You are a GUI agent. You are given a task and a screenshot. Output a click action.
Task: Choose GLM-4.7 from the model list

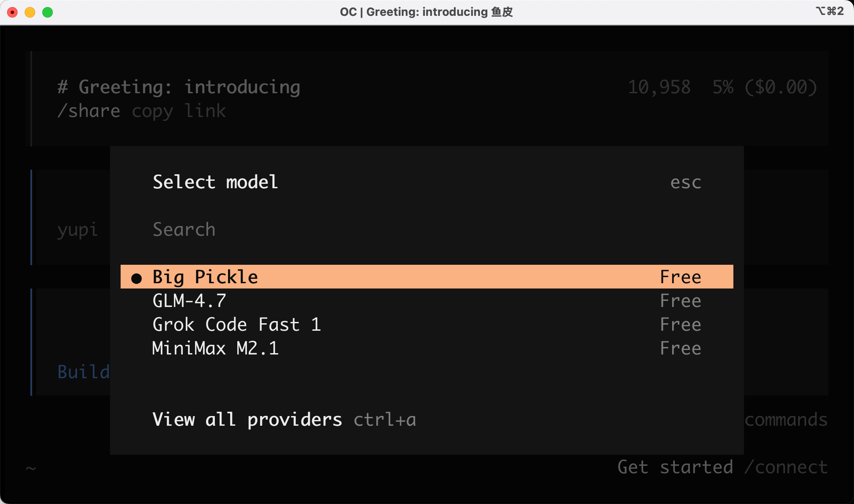(189, 301)
